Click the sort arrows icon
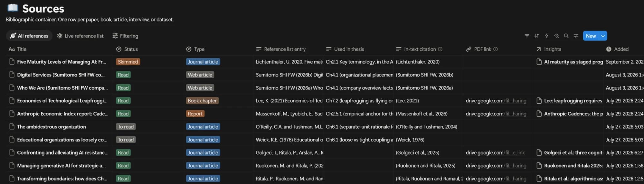 click(537, 36)
